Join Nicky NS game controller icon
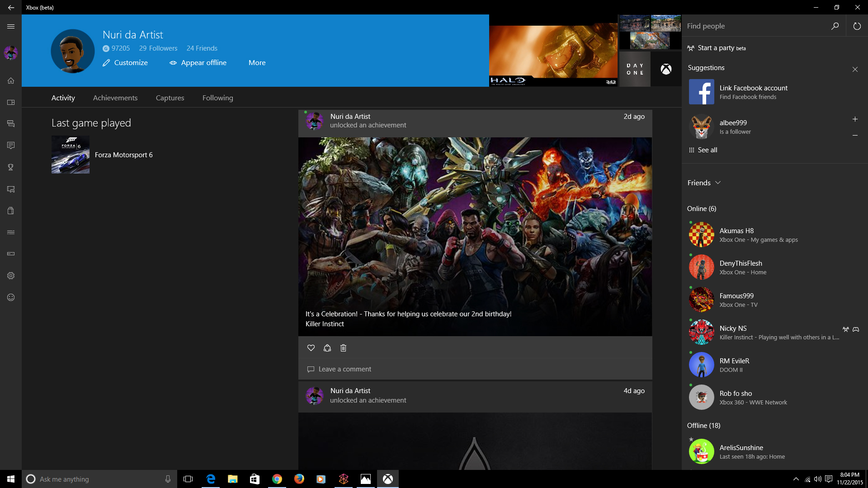This screenshot has width=868, height=488. click(x=856, y=329)
